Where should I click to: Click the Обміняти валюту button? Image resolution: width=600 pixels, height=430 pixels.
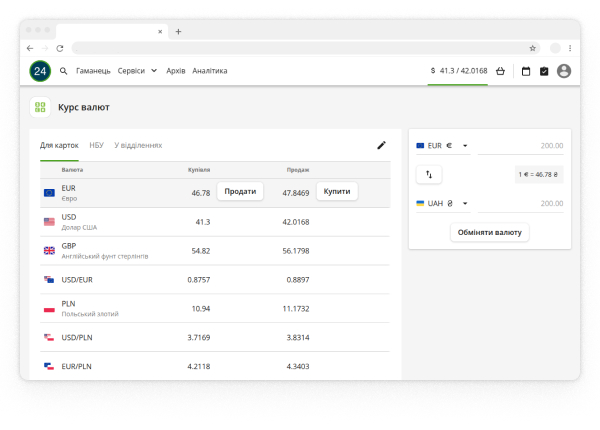point(490,232)
